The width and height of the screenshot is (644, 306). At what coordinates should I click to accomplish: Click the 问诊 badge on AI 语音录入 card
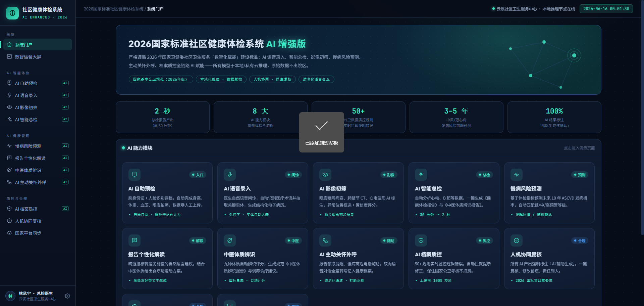click(x=293, y=175)
